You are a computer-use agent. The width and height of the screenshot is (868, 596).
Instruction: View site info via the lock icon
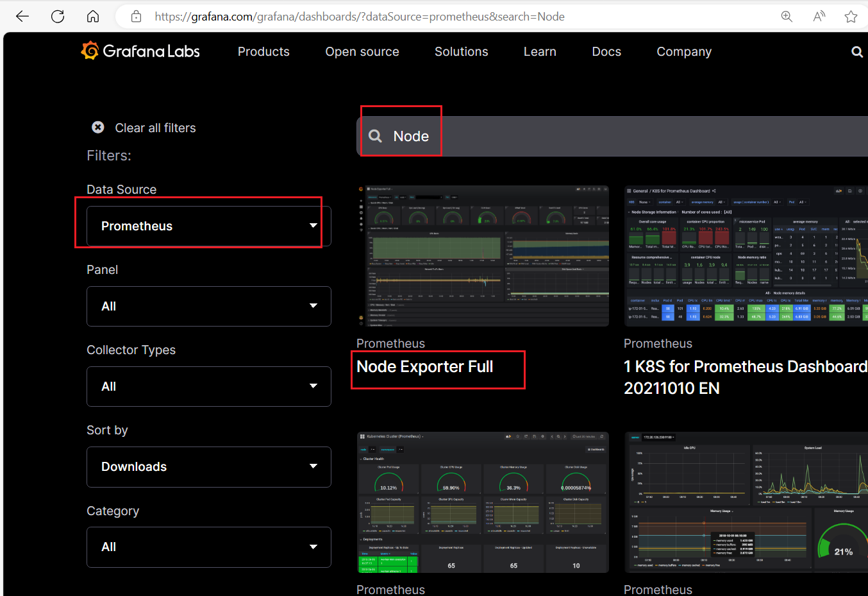pyautogui.click(x=136, y=17)
